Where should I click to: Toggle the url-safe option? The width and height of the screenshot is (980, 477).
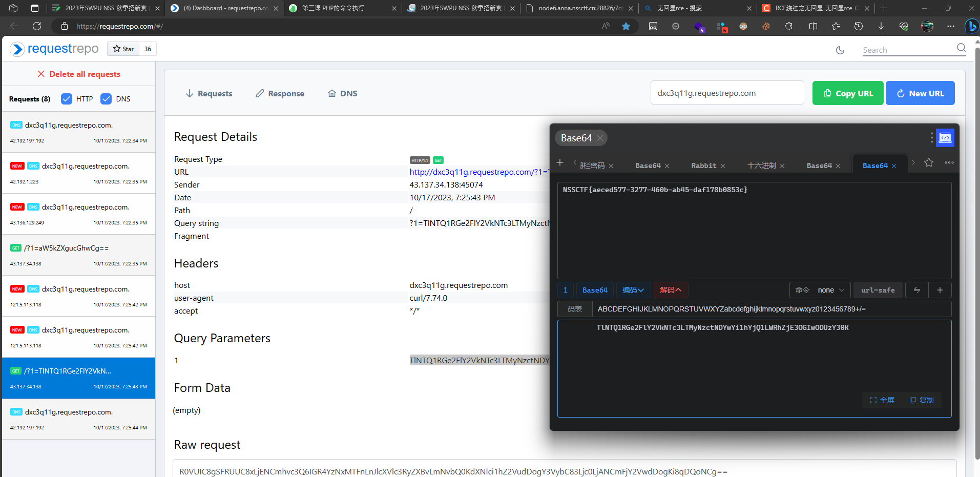tap(878, 290)
